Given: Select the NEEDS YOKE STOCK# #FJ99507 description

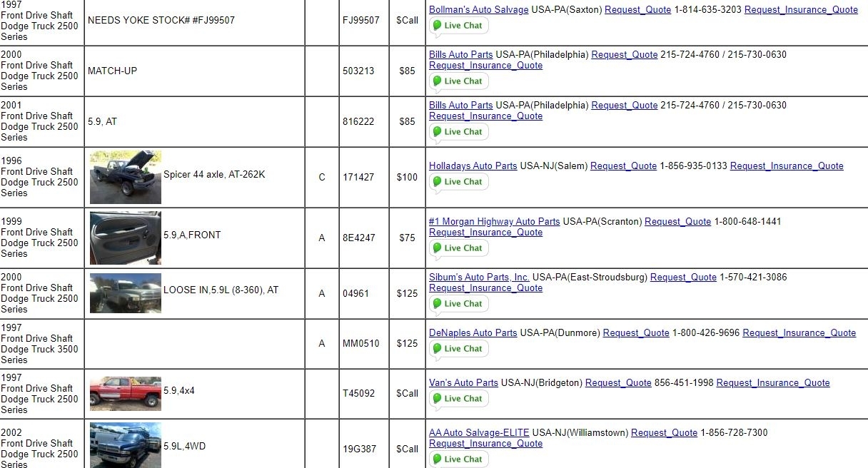Looking at the screenshot, I should pyautogui.click(x=161, y=21).
